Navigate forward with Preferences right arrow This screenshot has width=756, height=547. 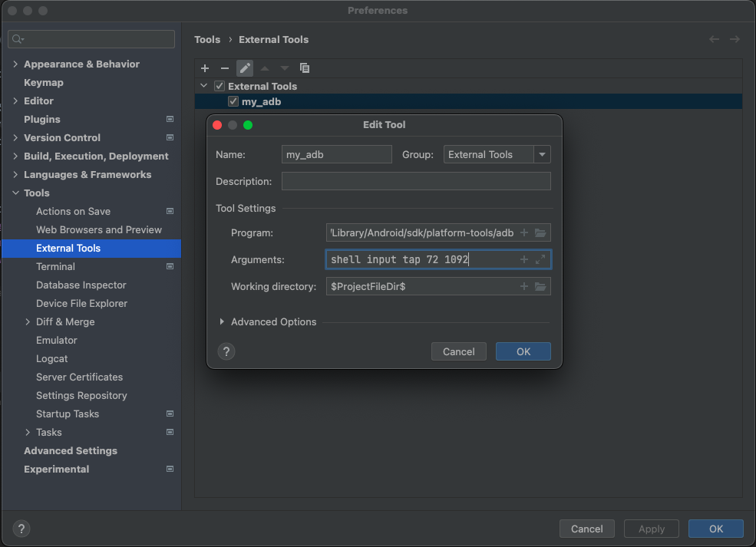(735, 39)
